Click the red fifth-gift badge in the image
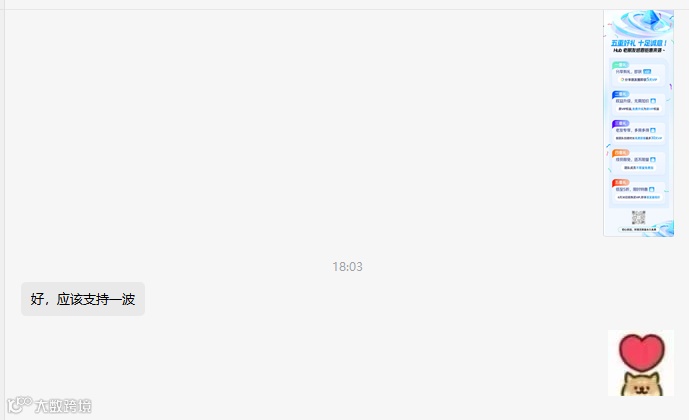The width and height of the screenshot is (689, 420). (x=620, y=182)
